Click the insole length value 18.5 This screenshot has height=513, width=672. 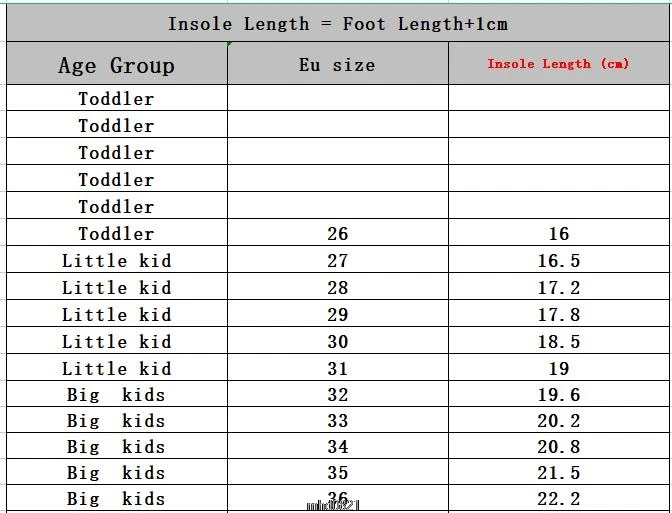coord(558,341)
